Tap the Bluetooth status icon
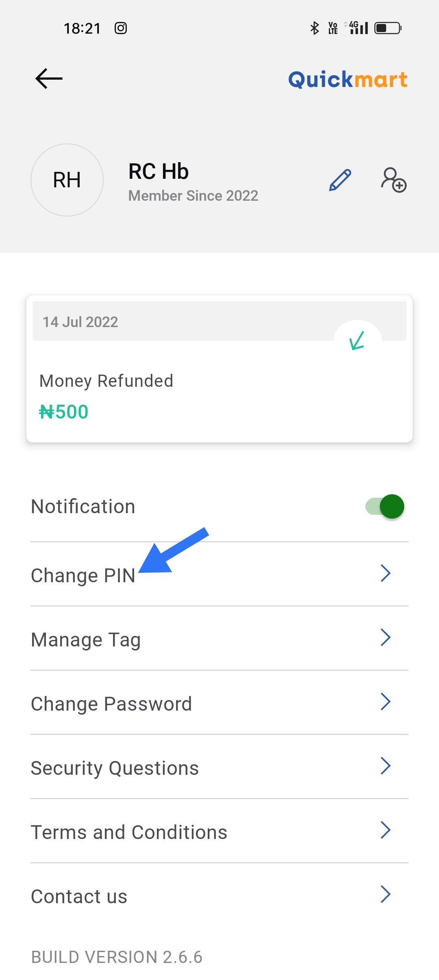This screenshot has height=980, width=439. click(314, 28)
